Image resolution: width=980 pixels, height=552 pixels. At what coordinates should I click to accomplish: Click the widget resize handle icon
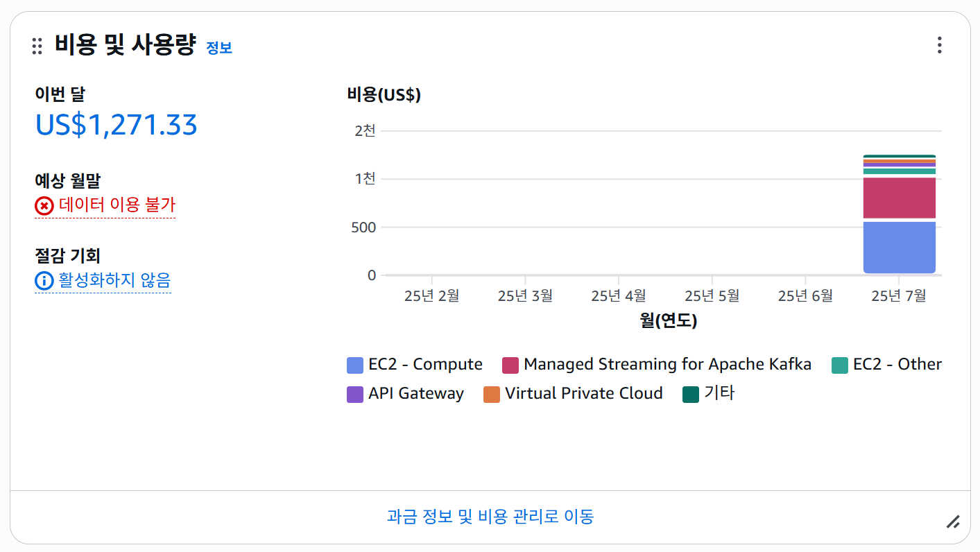point(953,521)
